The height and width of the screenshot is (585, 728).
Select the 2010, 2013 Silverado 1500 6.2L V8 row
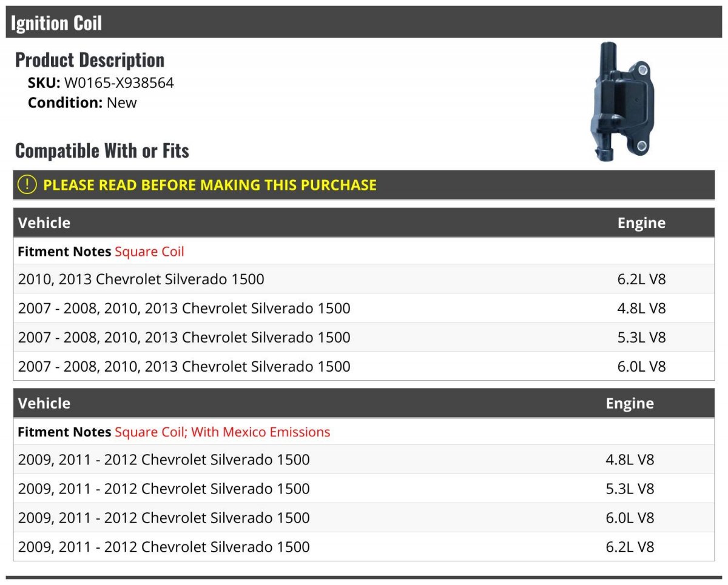[x=364, y=279]
